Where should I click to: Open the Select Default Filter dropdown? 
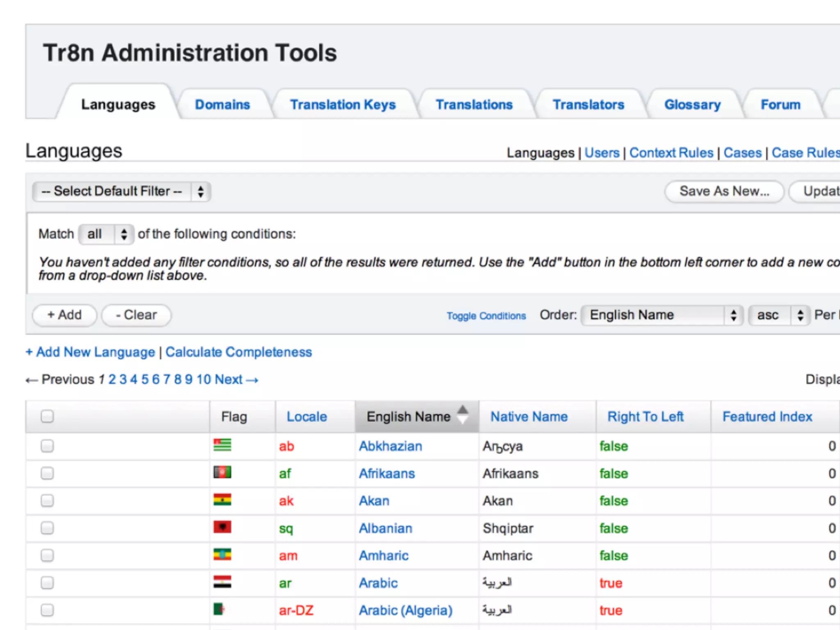click(x=122, y=192)
